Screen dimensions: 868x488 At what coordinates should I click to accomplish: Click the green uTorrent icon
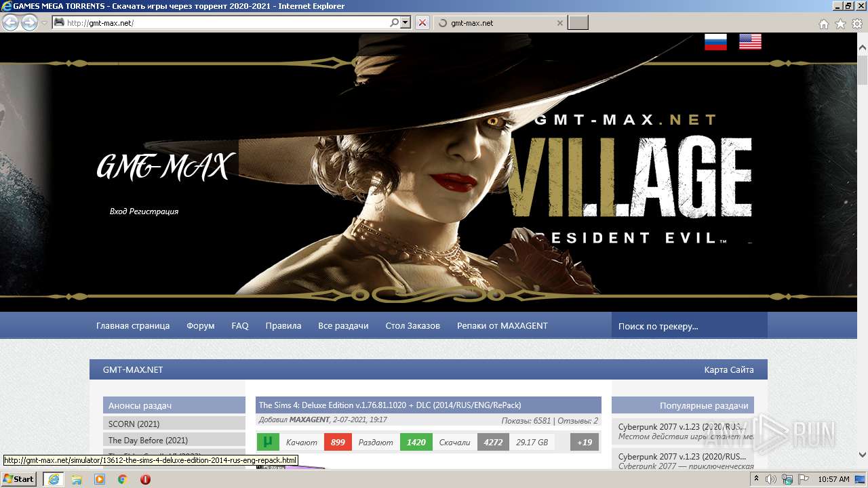pyautogui.click(x=268, y=443)
